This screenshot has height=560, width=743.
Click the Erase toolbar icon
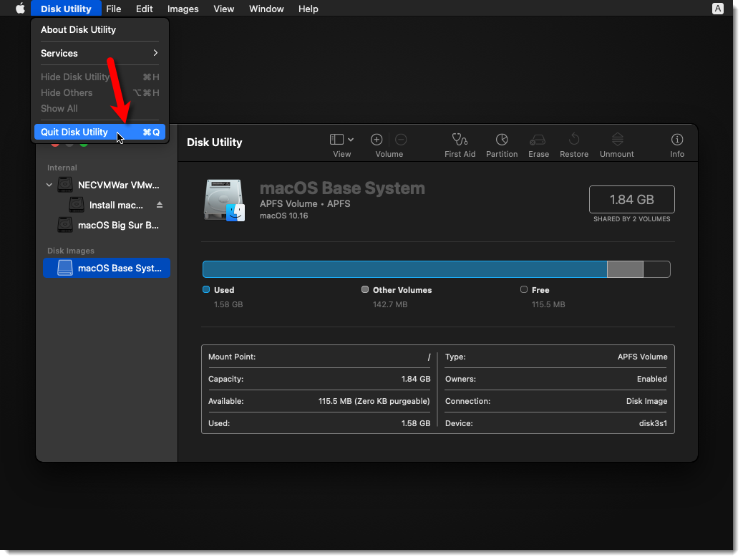[538, 140]
